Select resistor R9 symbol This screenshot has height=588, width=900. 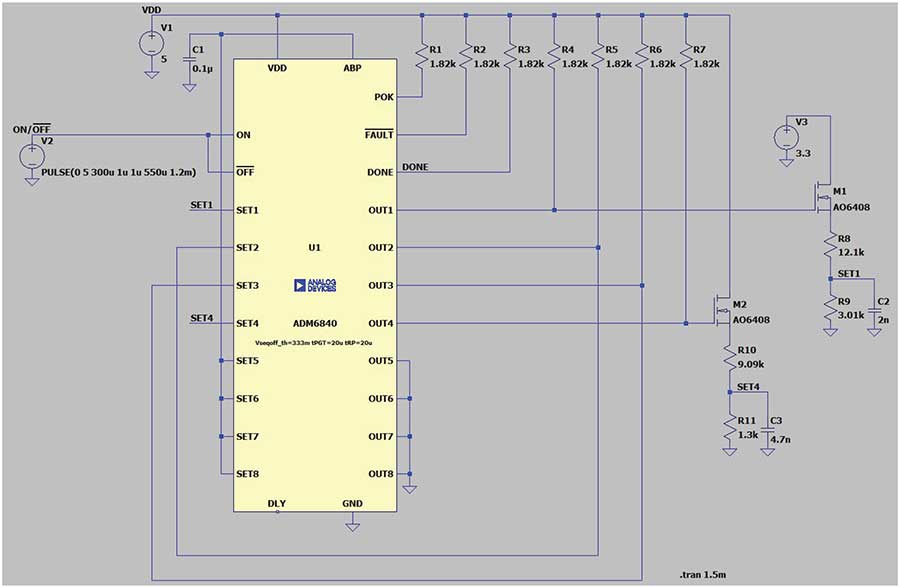pyautogui.click(x=830, y=308)
